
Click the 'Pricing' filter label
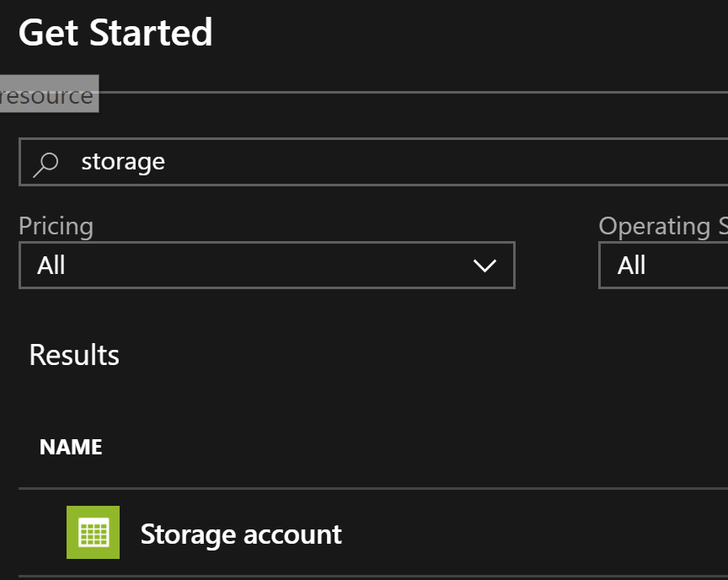click(56, 225)
